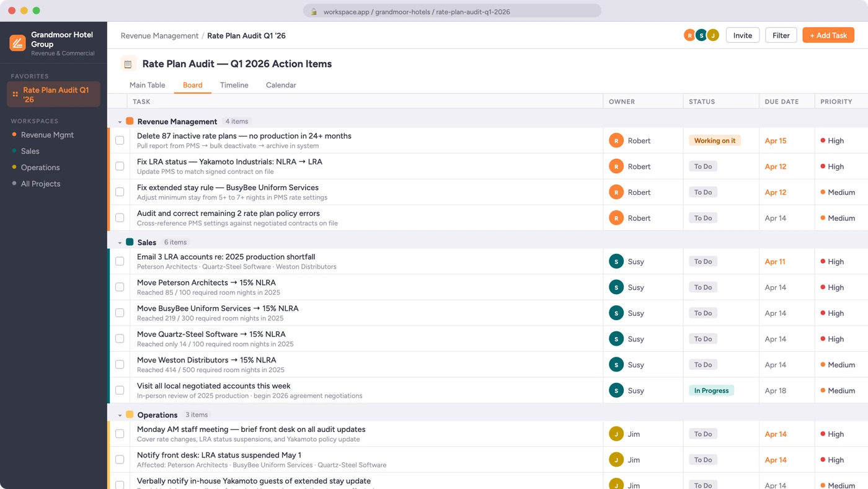Open the Working on it status cell
The height and width of the screenshot is (489, 868).
tap(714, 141)
